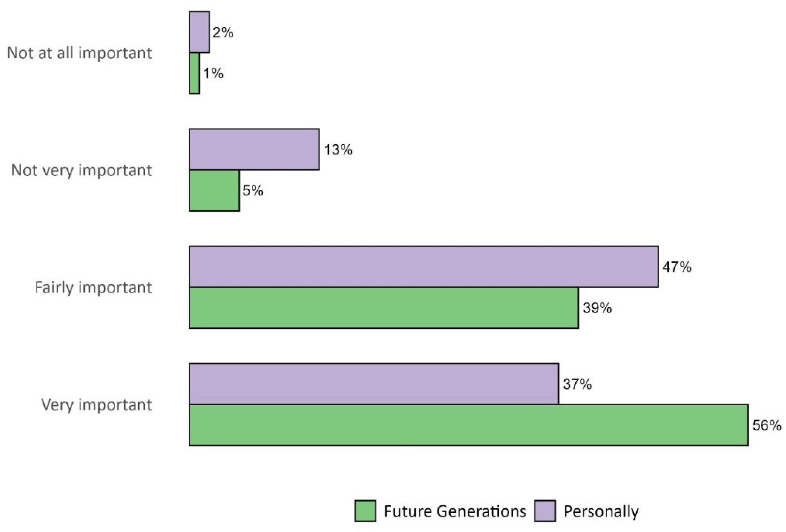
Task: Click the 13% data label
Action: click(x=338, y=150)
